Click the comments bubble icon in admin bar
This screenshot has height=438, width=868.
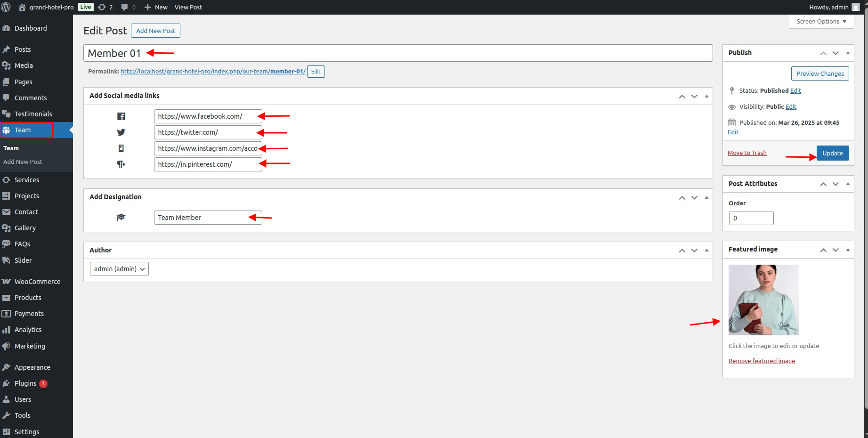(124, 7)
